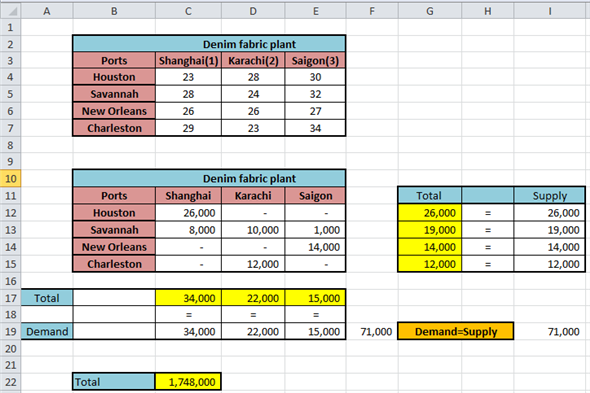
Task: Click New Orleans-Saigon cost cell '27'
Action: (315, 111)
